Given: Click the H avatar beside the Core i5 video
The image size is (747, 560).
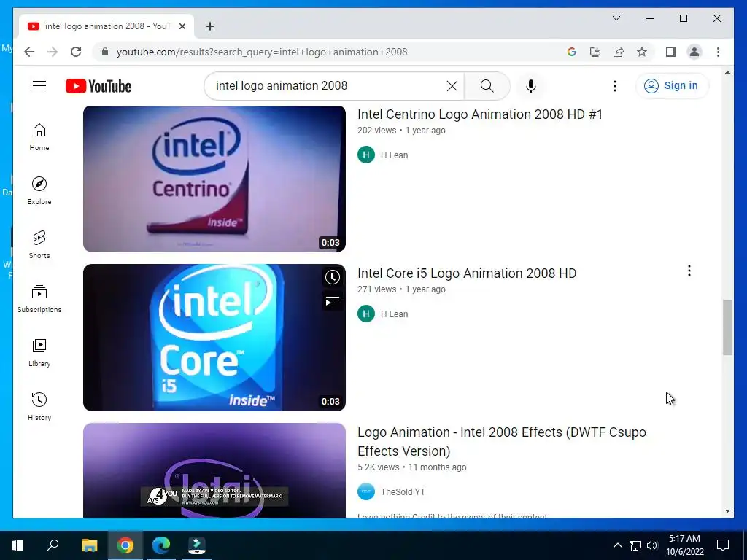Looking at the screenshot, I should pos(366,314).
